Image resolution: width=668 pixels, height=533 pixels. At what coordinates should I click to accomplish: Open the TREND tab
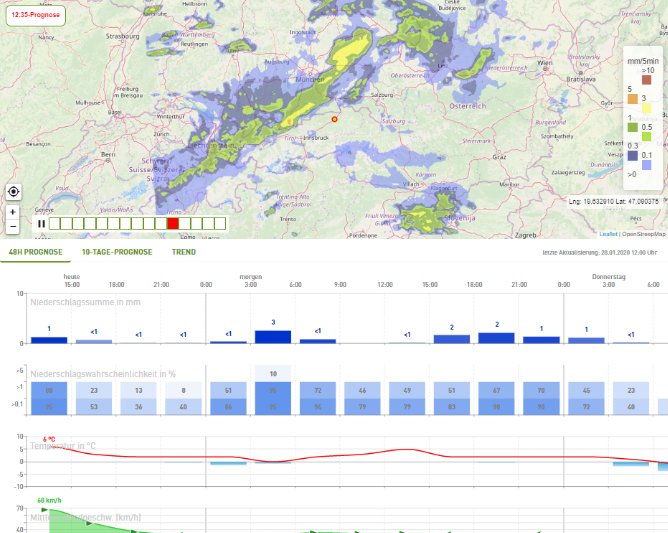click(184, 252)
